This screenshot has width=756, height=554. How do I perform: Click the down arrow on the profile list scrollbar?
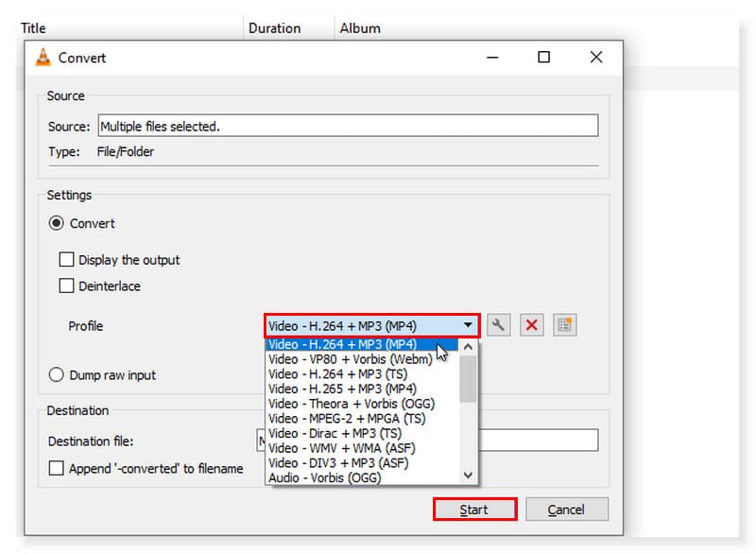[x=467, y=474]
